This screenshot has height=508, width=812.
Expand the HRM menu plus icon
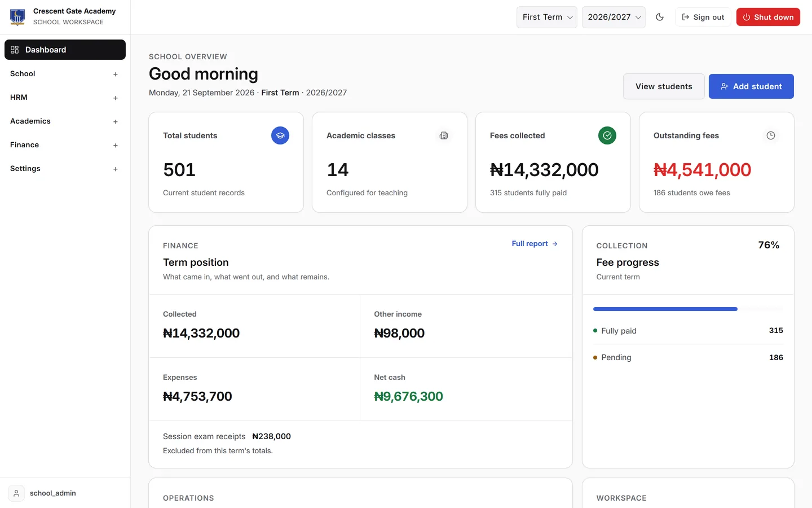[115, 98]
